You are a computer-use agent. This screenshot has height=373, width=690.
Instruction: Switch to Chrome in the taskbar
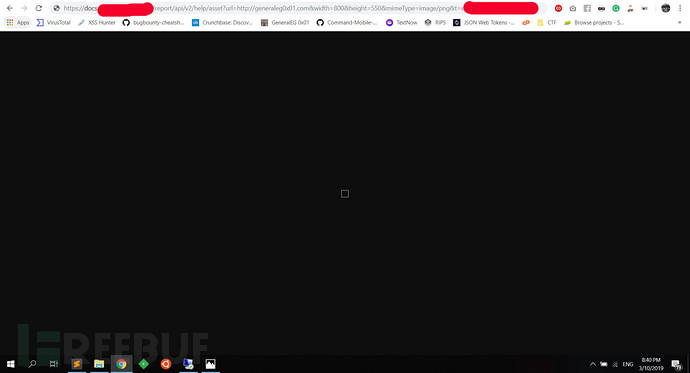[x=121, y=364]
